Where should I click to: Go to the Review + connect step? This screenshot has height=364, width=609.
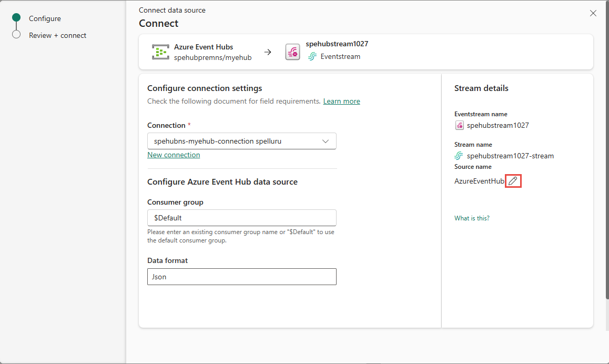[x=57, y=35]
